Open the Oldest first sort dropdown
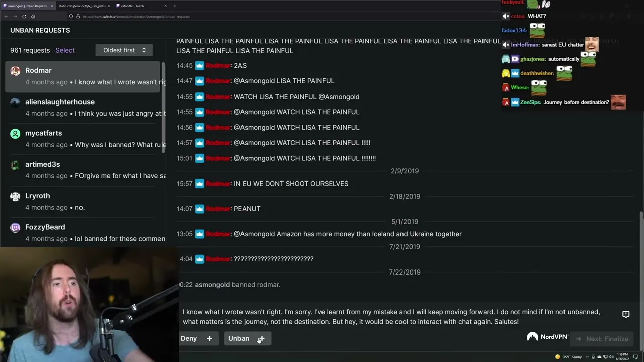The width and height of the screenshot is (644, 362). pos(124,50)
